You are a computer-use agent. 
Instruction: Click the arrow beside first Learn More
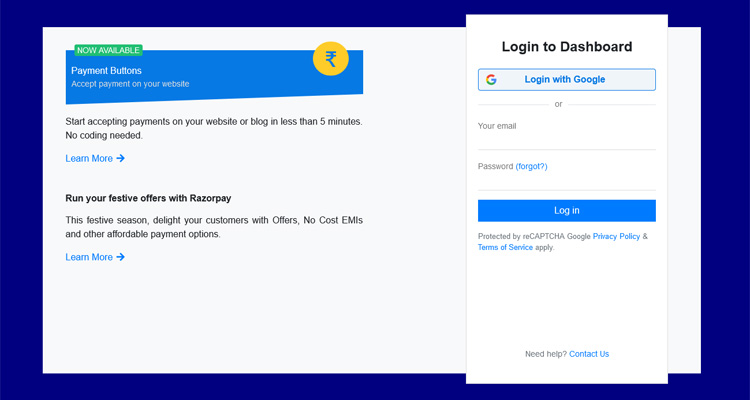click(x=121, y=158)
